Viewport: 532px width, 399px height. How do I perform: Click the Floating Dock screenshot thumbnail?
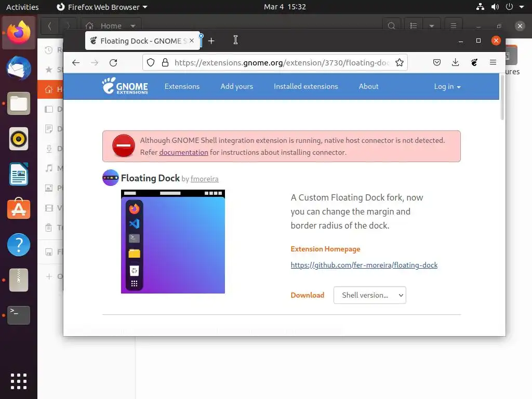tap(173, 242)
